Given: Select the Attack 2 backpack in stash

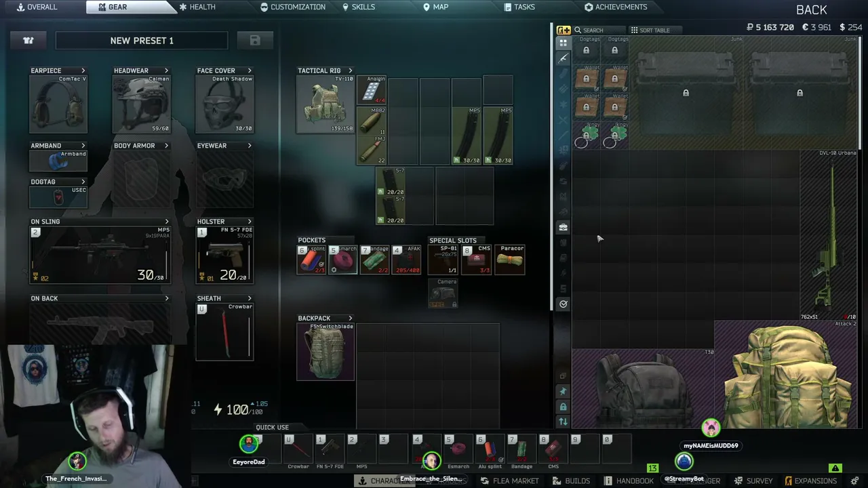Looking at the screenshot, I should tap(785, 375).
